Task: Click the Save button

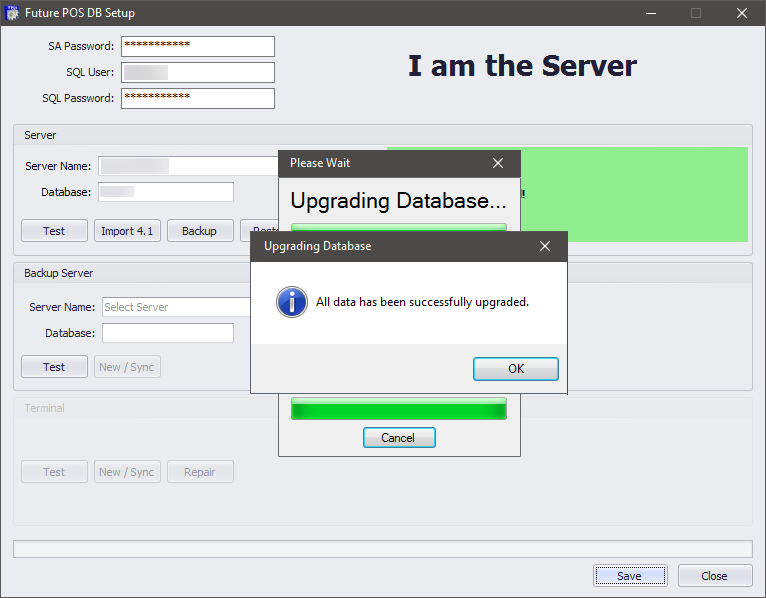Action: tap(630, 576)
